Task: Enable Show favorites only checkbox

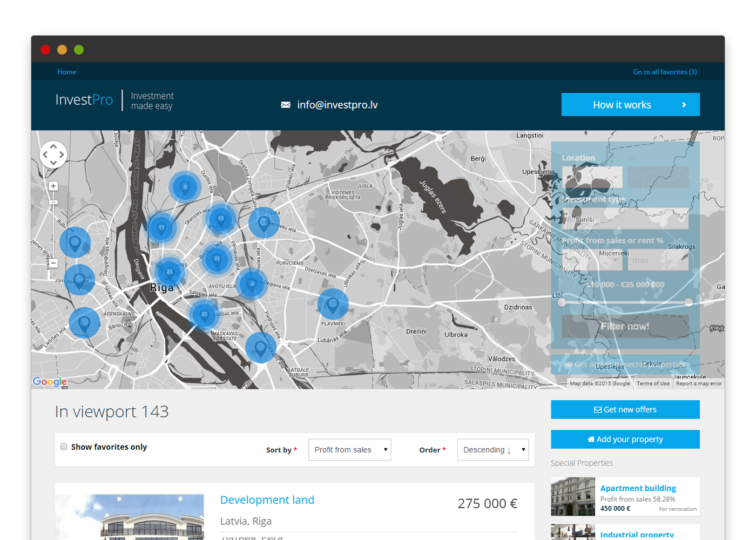Action: point(64,447)
